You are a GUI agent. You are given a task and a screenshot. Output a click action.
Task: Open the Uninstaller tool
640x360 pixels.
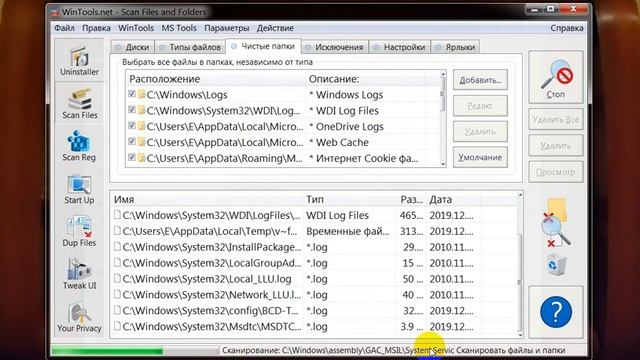click(x=79, y=61)
